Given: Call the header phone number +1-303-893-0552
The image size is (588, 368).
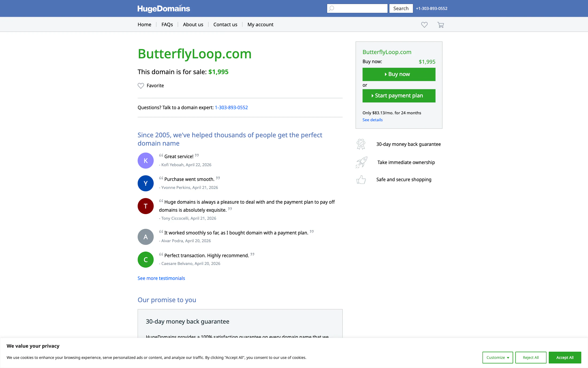Looking at the screenshot, I should click(x=431, y=9).
